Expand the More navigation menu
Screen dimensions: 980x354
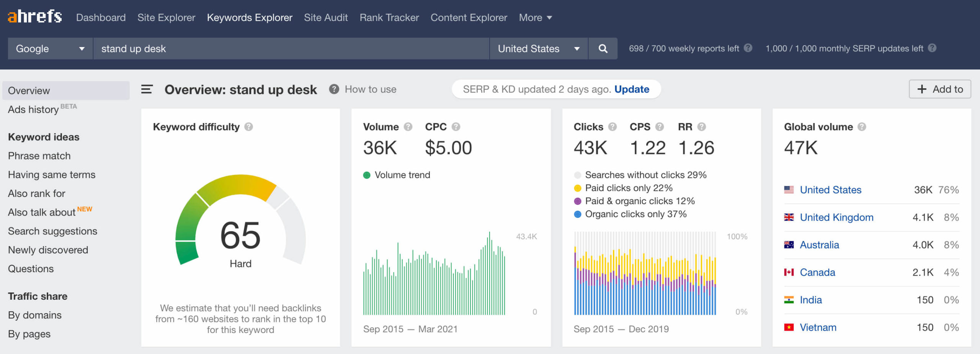535,17
